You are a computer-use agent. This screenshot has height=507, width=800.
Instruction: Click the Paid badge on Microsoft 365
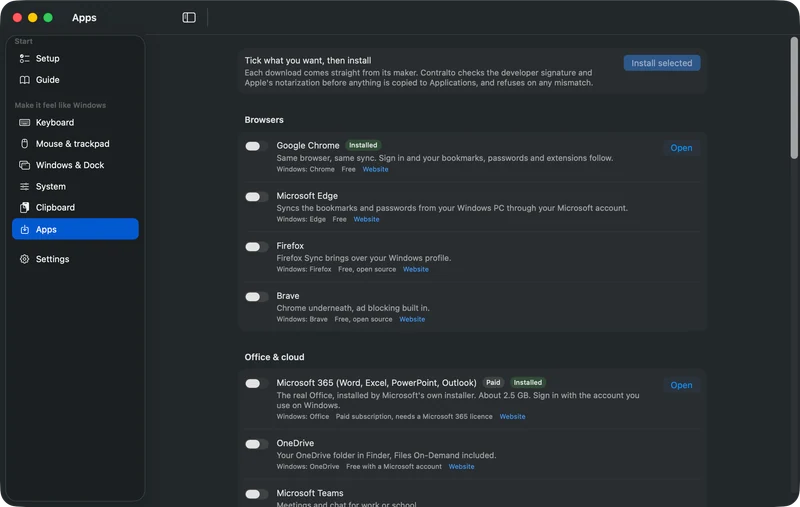tap(493, 383)
